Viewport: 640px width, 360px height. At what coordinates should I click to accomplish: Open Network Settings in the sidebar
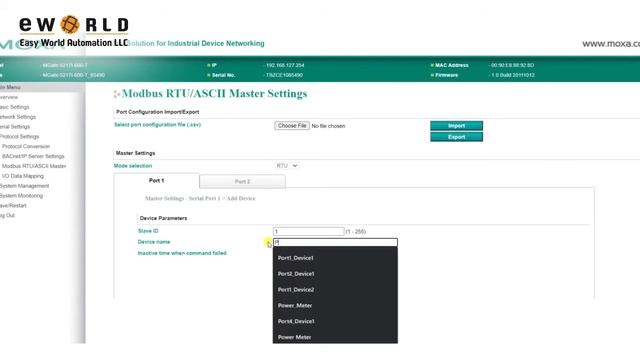(x=18, y=117)
